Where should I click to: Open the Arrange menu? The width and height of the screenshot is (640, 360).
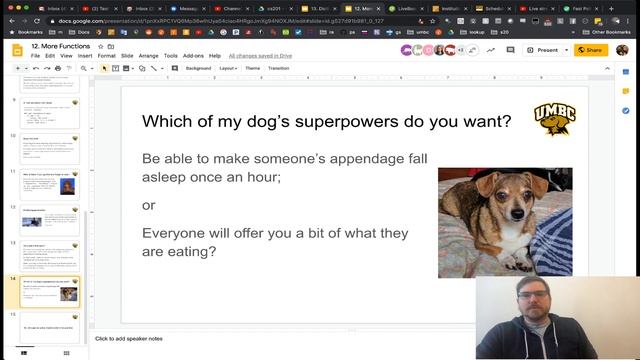pyautogui.click(x=149, y=56)
